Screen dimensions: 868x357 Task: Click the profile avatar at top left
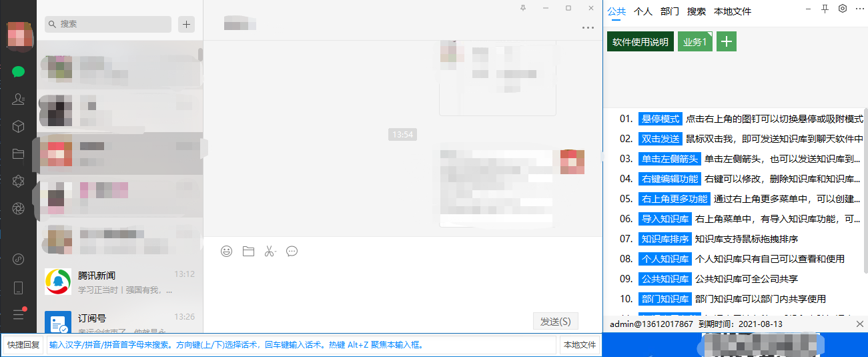click(19, 34)
